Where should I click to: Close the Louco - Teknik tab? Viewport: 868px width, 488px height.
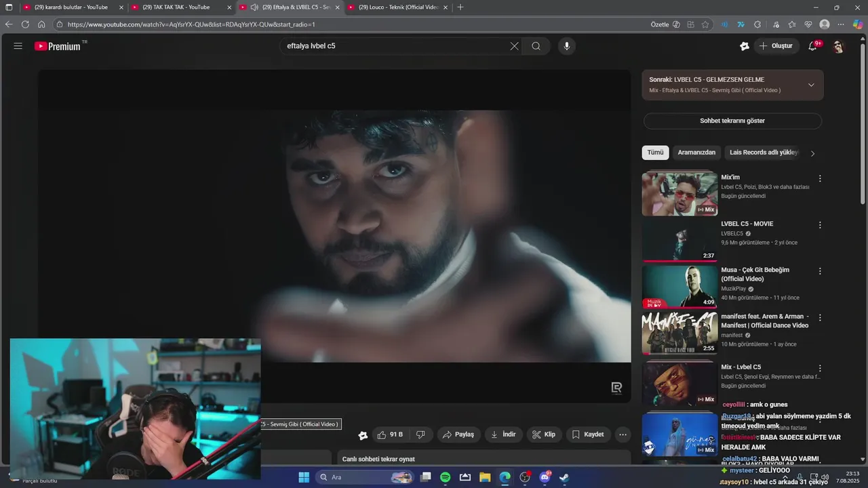(x=446, y=7)
